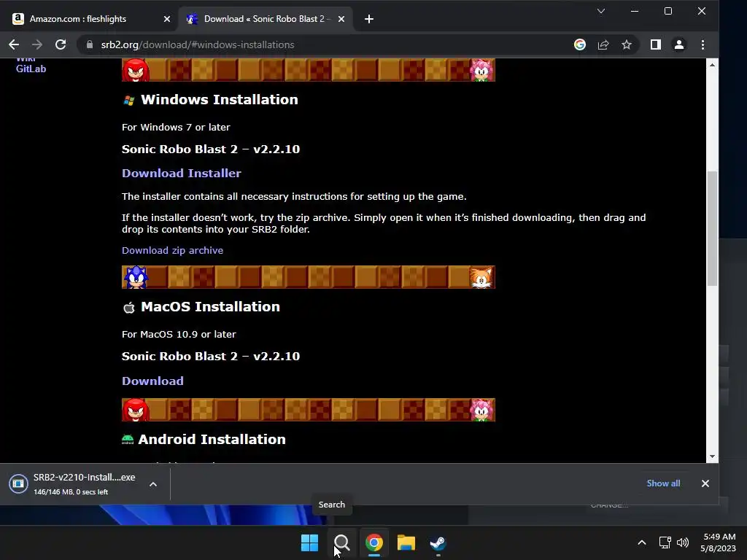Click Amy sprite above Android Installation
Screen dimensions: 747x560
481,410
